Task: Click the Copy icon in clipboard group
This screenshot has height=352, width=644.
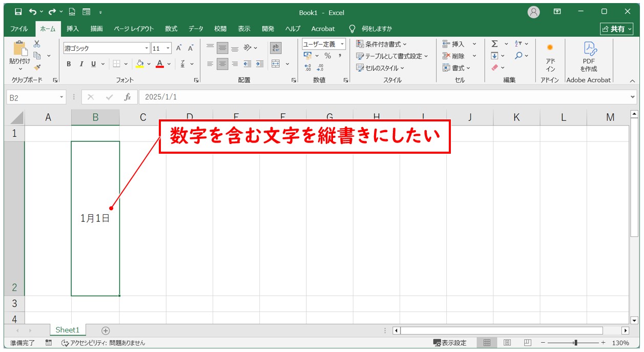Action: pyautogui.click(x=37, y=55)
